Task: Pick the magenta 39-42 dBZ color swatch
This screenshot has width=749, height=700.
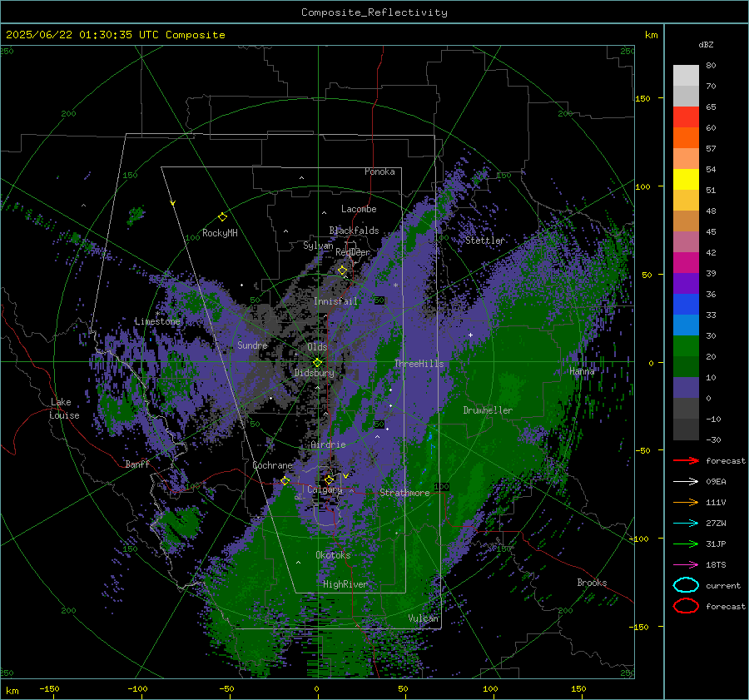Action: coord(686,263)
